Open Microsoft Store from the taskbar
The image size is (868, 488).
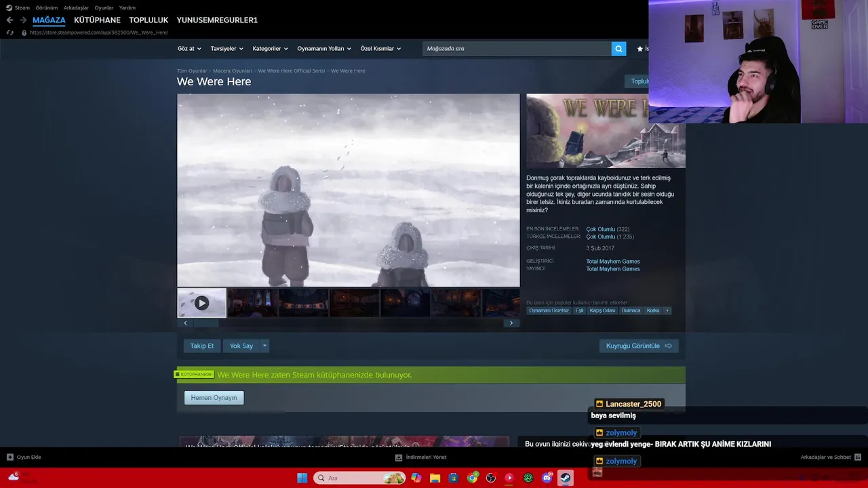pos(454,478)
